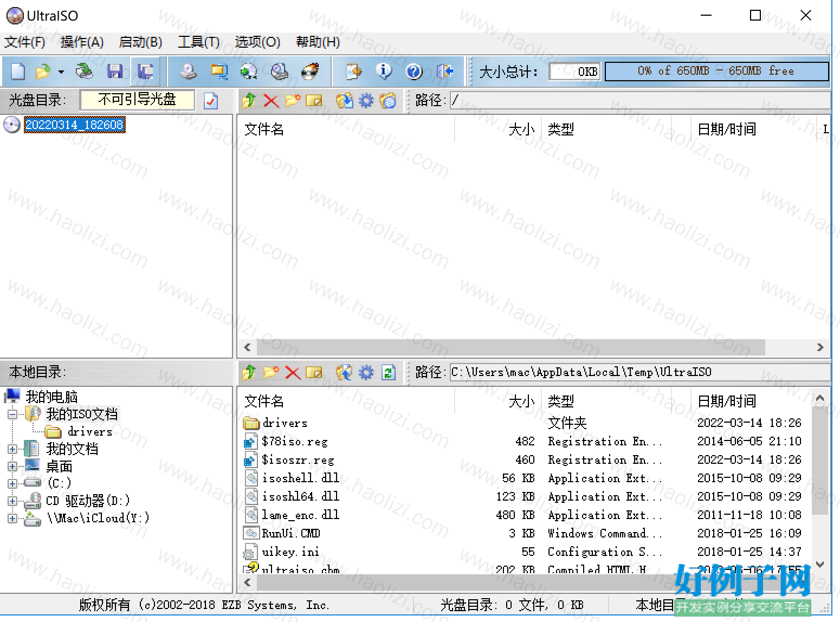Select the file RunUi.CMD
Viewport: 840px width, 622px height.
pos(291,534)
